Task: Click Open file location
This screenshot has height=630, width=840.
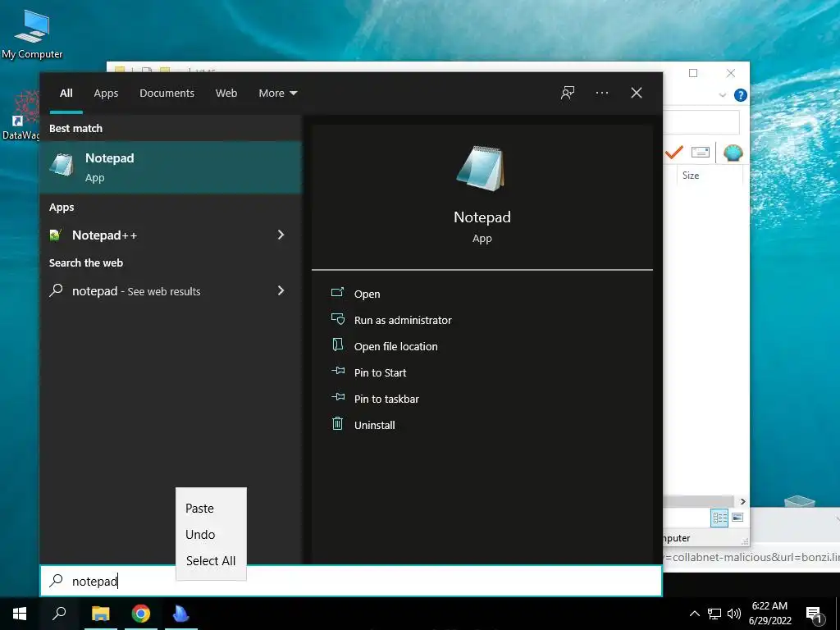Action: coord(396,347)
